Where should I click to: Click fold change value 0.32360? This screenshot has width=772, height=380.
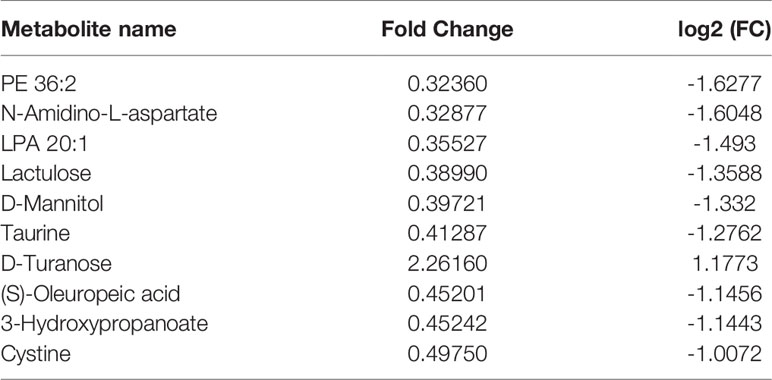tap(447, 84)
